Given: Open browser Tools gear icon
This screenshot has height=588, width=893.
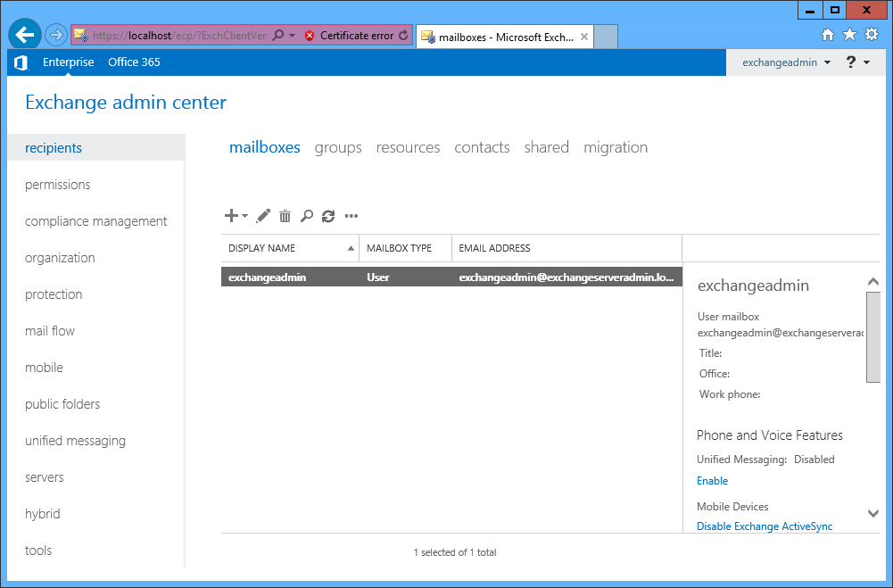Looking at the screenshot, I should [872, 34].
